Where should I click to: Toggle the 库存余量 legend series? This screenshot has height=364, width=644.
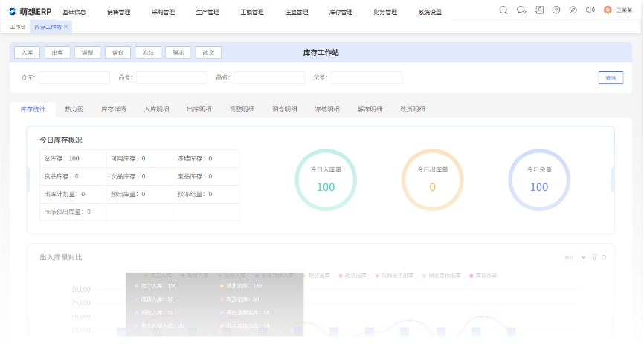coord(483,276)
